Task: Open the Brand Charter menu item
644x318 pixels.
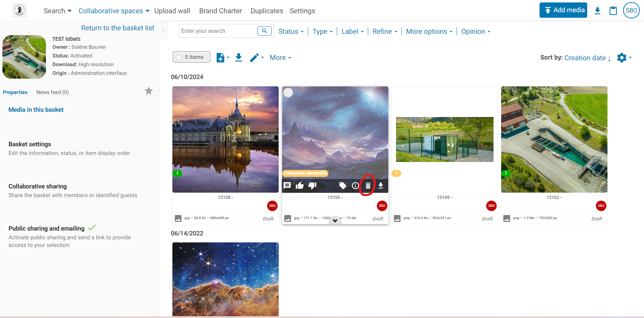Action: coord(220,11)
